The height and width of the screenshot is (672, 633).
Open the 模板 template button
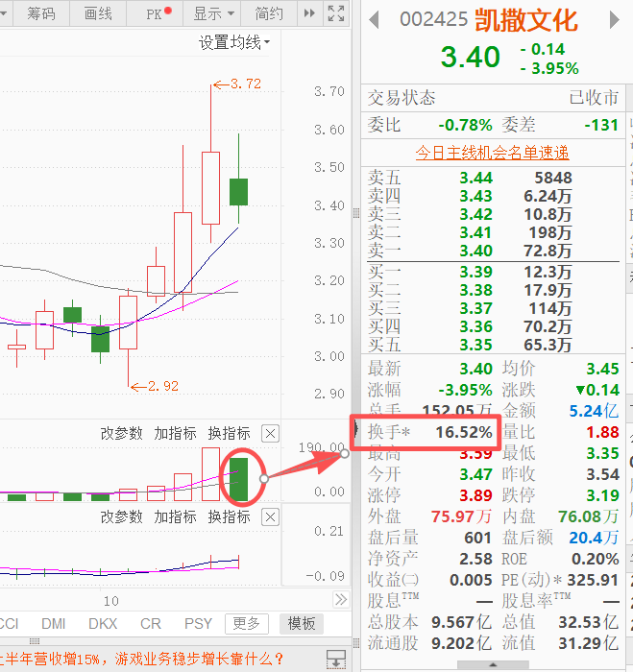click(x=302, y=624)
